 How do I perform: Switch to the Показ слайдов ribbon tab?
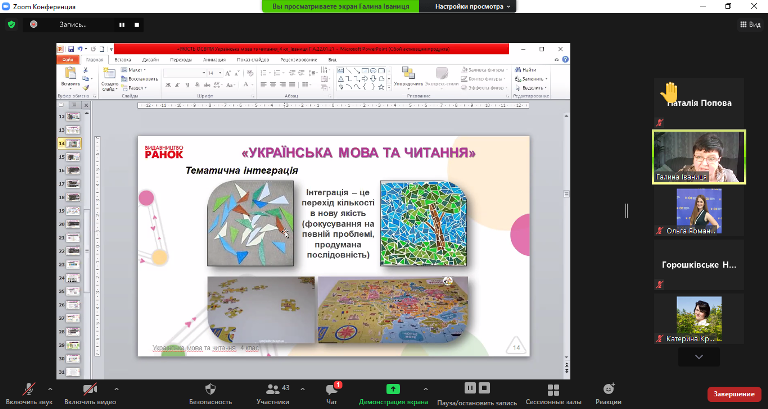[253, 60]
